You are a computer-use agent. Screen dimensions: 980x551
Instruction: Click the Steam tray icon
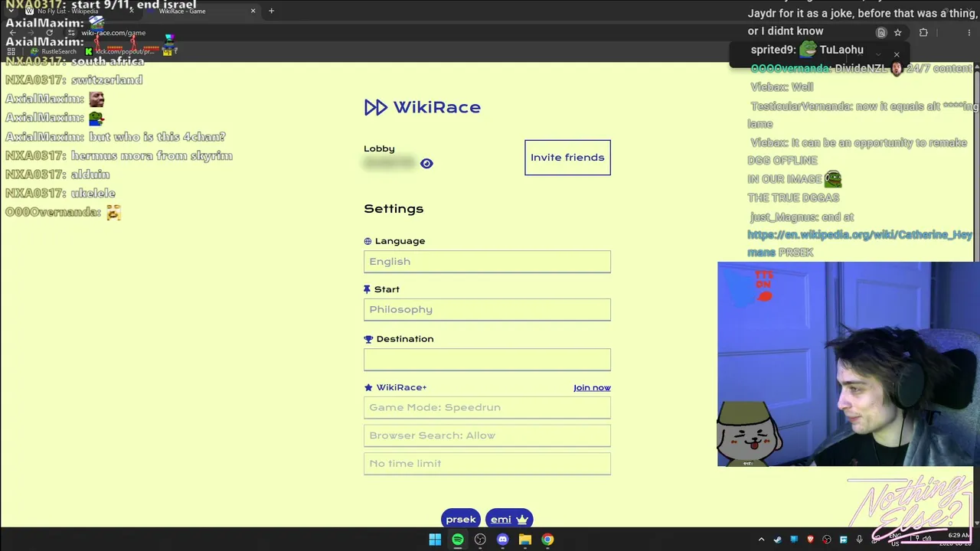[778, 540]
